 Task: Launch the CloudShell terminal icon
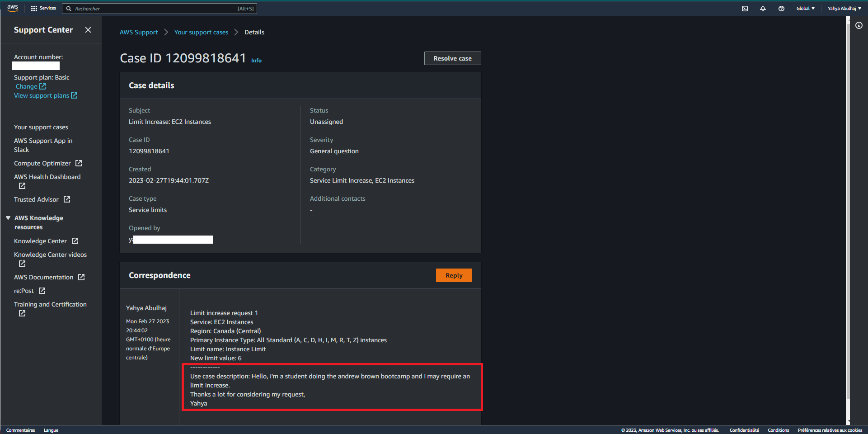pos(745,8)
